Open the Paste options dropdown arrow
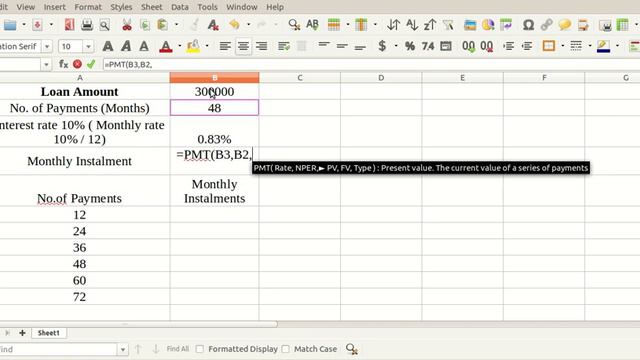 pyautogui.click(x=176, y=24)
